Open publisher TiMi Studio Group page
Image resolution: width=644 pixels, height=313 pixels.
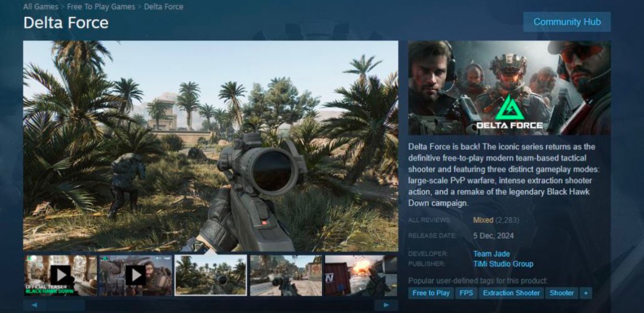click(503, 263)
